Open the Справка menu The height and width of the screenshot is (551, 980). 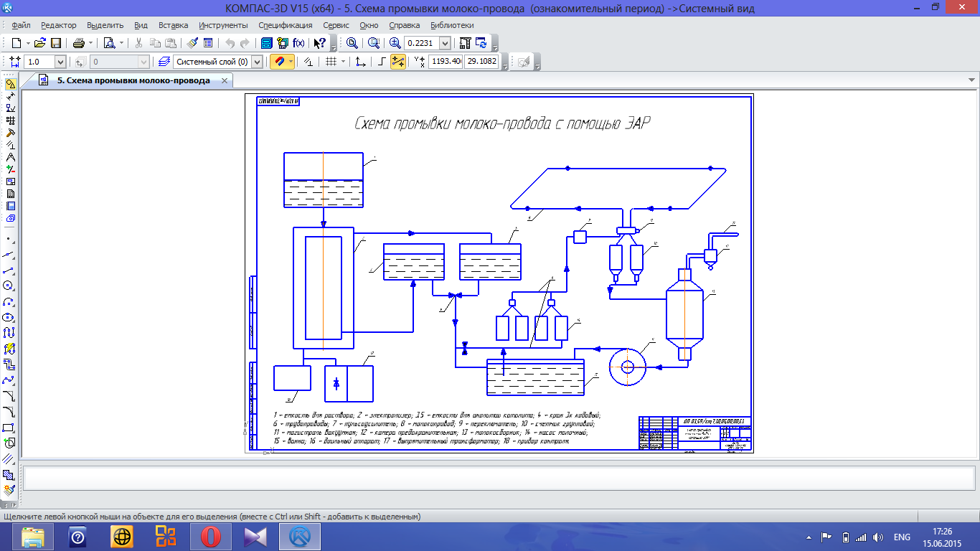(405, 25)
